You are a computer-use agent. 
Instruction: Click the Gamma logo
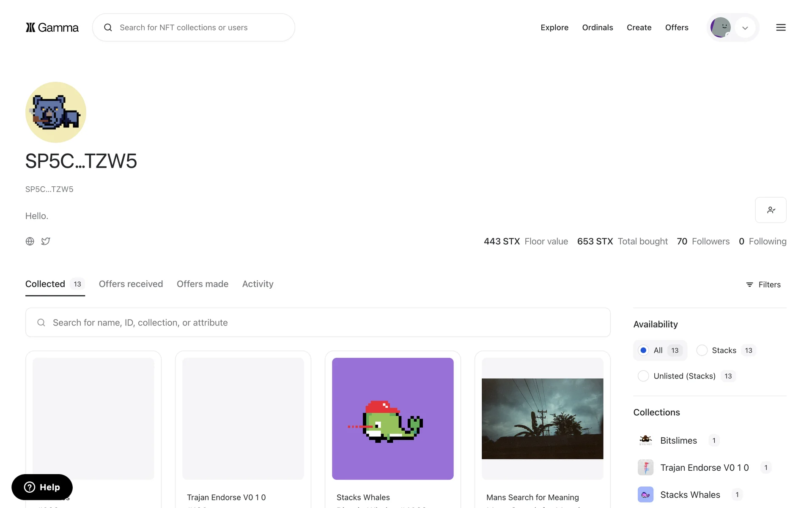click(52, 28)
